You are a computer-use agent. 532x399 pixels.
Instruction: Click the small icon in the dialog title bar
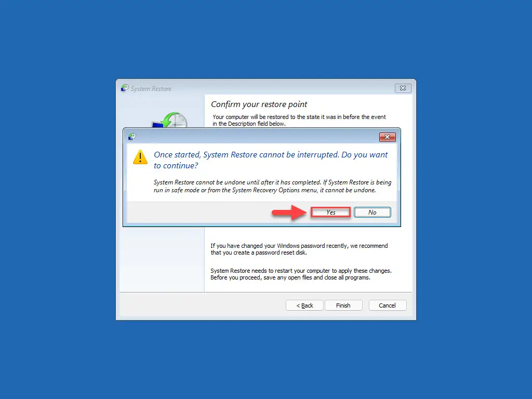132,137
